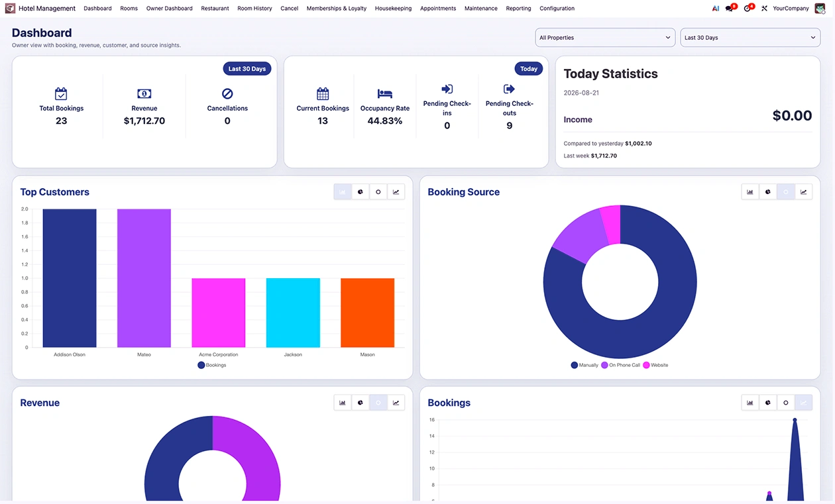
Task: Open the Housekeeping menu item
Action: [393, 9]
